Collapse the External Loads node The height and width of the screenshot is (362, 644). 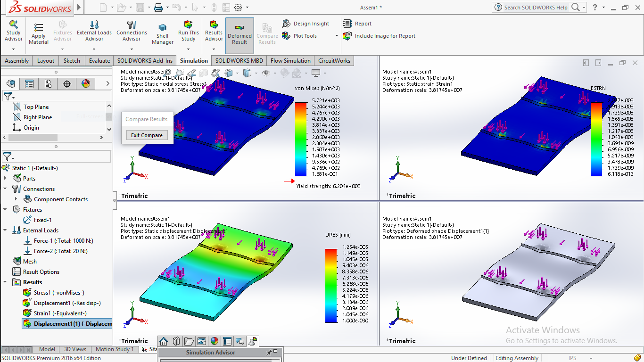tap(6, 230)
